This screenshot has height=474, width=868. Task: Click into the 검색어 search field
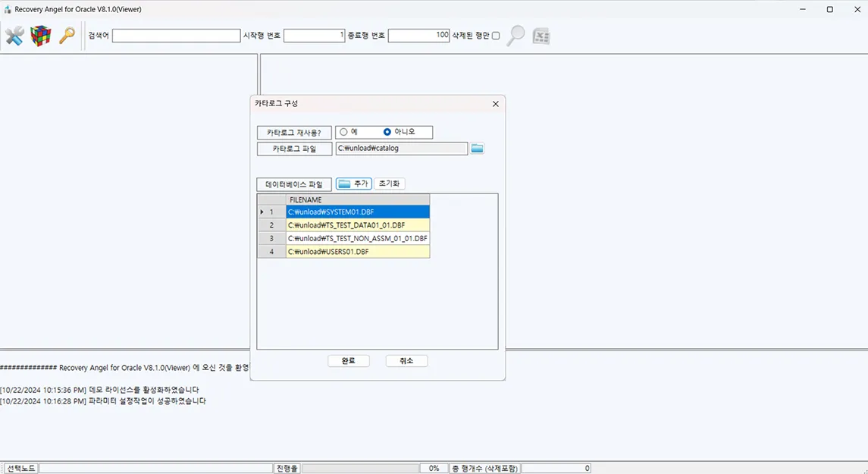pos(176,36)
